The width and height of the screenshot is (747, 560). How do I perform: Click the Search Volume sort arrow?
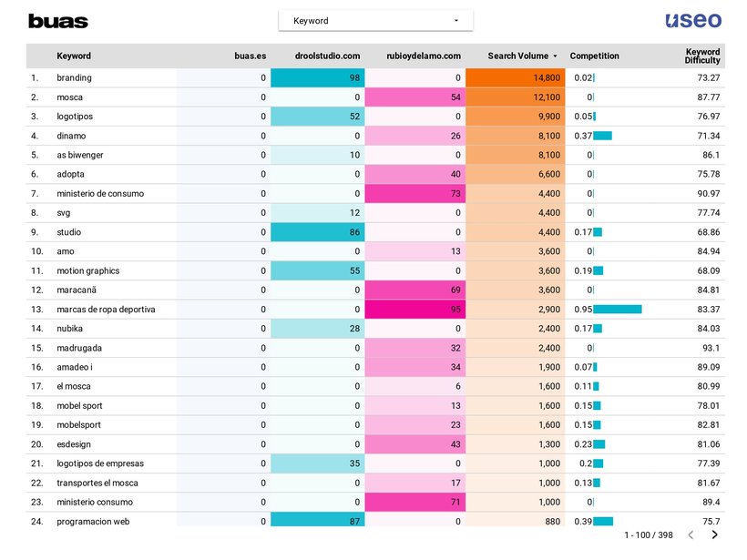pos(555,56)
